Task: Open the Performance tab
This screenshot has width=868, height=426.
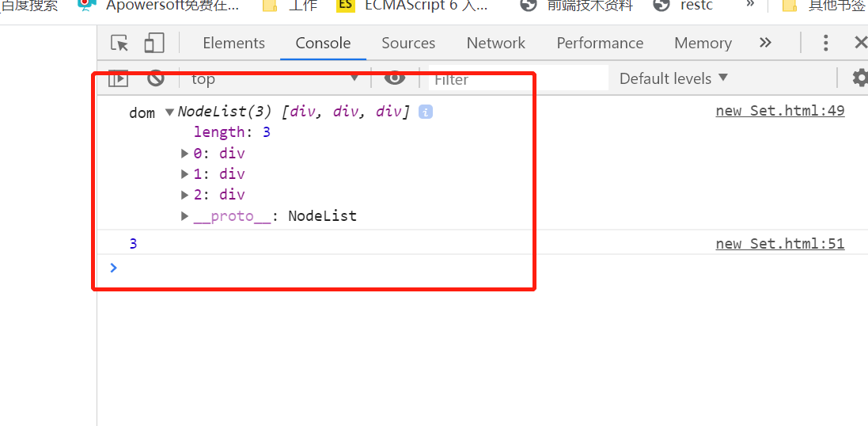Action: coord(600,44)
